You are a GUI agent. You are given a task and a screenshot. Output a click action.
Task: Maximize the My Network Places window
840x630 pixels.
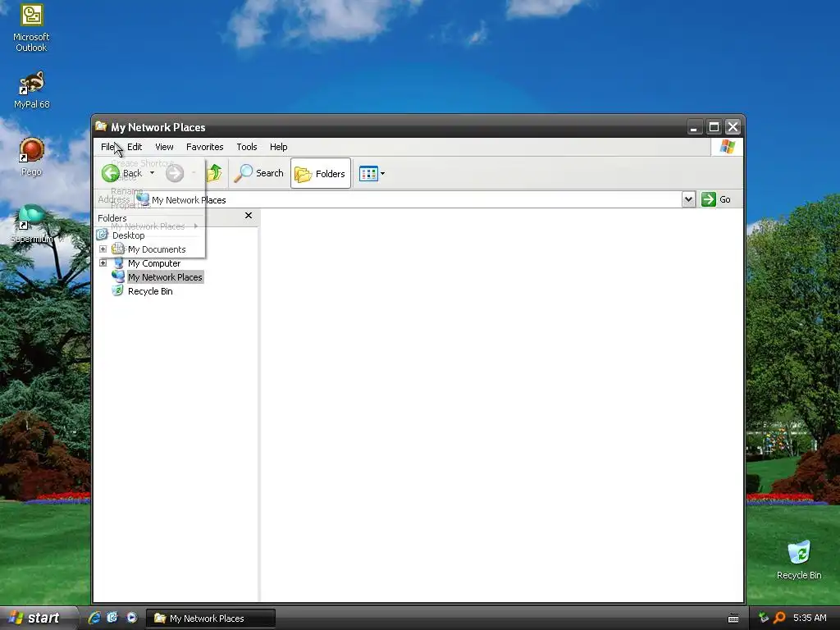pyautogui.click(x=714, y=127)
